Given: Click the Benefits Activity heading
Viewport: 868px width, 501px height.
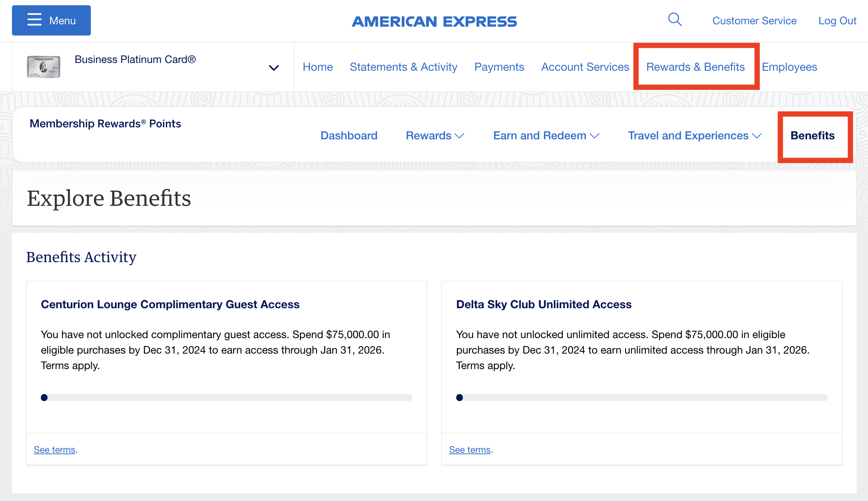Looking at the screenshot, I should [81, 257].
